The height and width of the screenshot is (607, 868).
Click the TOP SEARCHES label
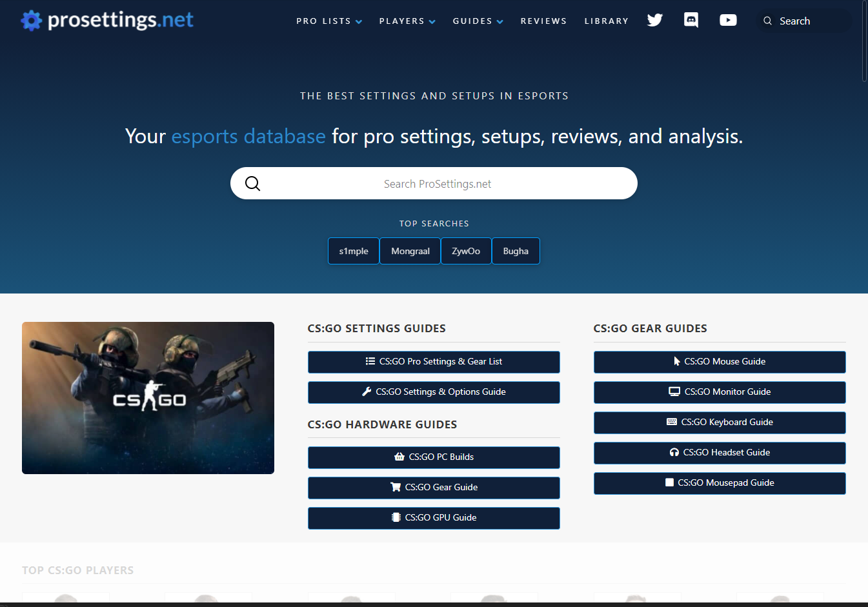(x=434, y=224)
